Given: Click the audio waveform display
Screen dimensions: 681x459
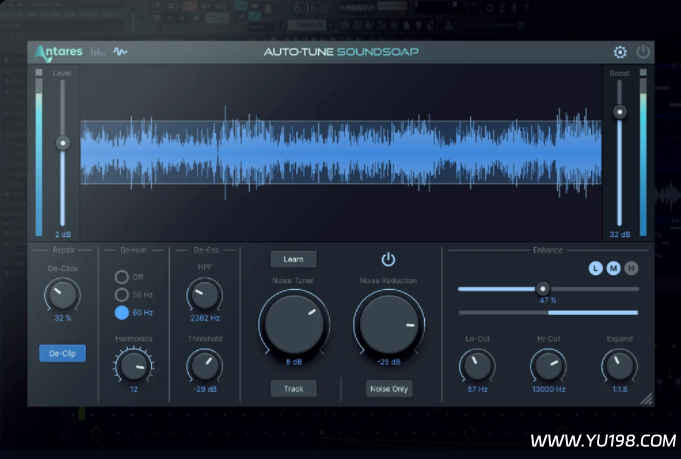Looking at the screenshot, I should (341, 152).
